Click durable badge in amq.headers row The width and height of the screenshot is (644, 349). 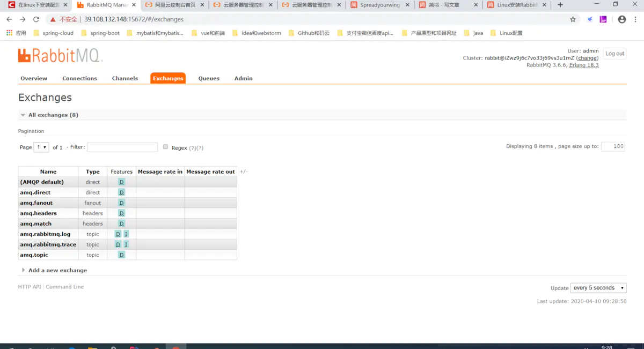pos(122,213)
